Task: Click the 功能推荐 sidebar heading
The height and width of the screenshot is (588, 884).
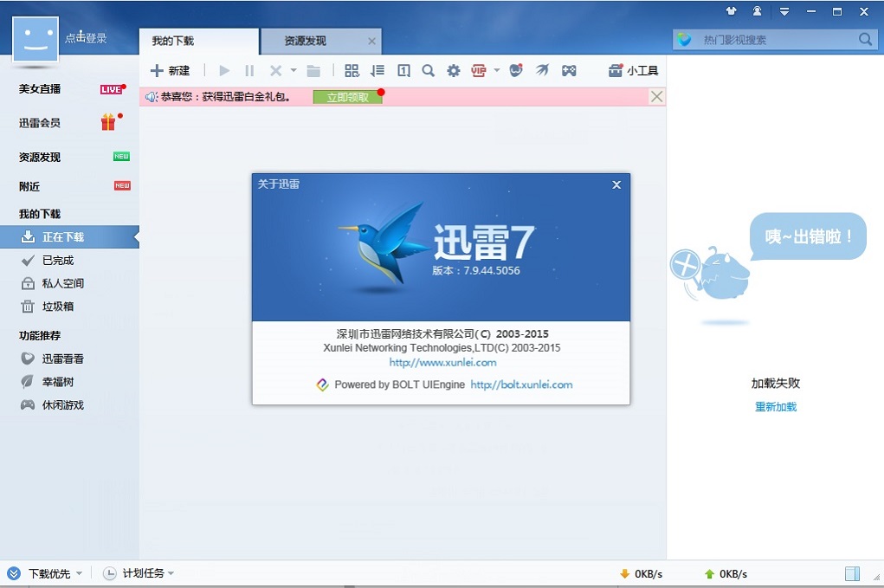Action: (x=40, y=335)
